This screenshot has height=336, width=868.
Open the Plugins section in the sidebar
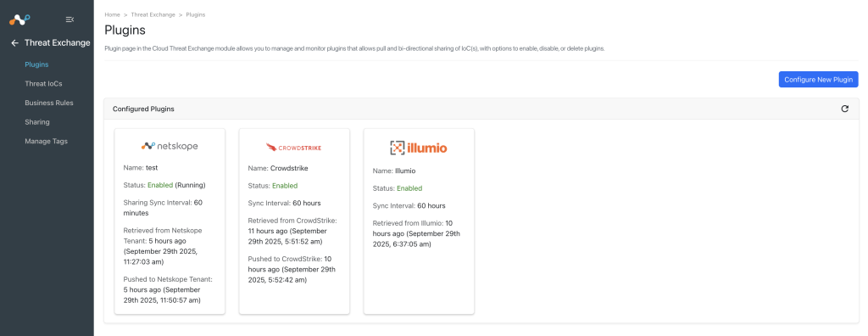pos(36,64)
